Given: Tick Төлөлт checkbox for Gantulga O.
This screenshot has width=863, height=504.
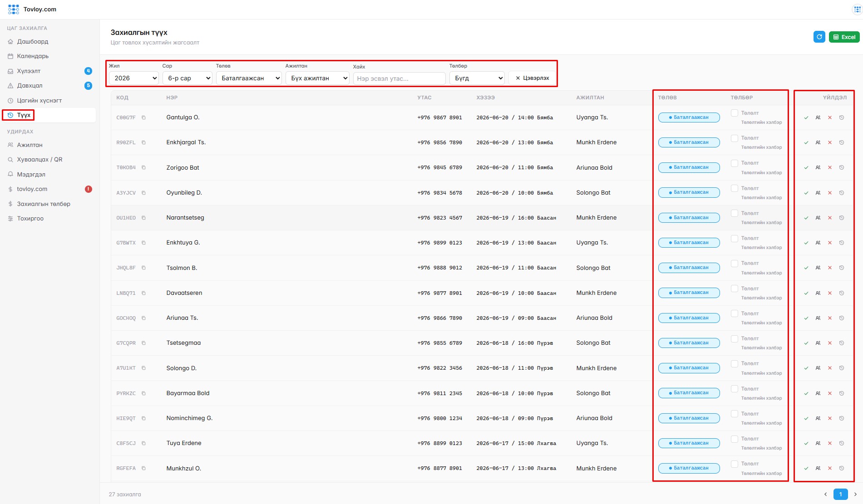Looking at the screenshot, I should tap(735, 113).
